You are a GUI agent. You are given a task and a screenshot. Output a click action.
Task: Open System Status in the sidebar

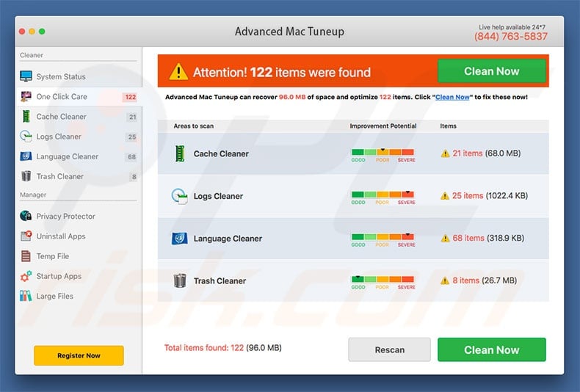pyautogui.click(x=79, y=76)
